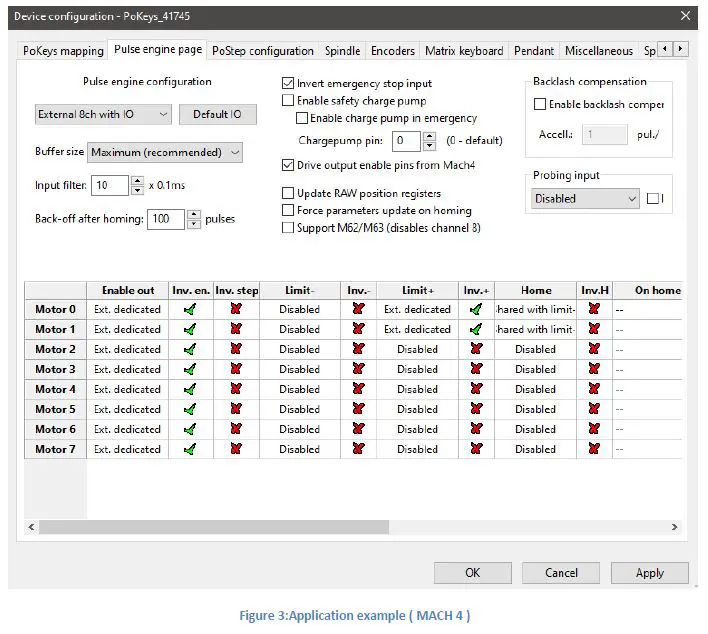The height and width of the screenshot is (634, 708).
Task: Toggle Inv.- red cross for Motor 4
Action: pyautogui.click(x=359, y=389)
